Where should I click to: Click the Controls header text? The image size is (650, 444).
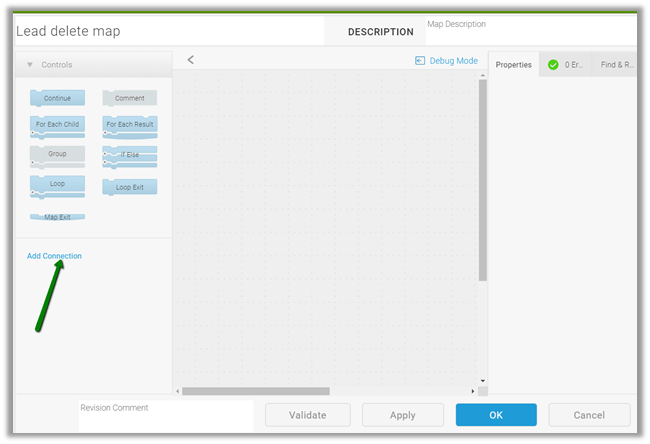[x=57, y=65]
